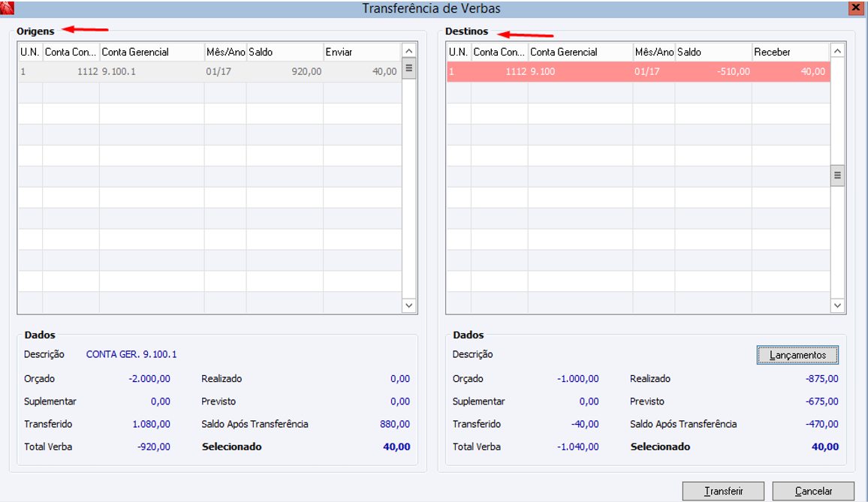Select Destinos saldo cell '-510,00'
Image resolution: width=868 pixels, height=502 pixels.
713,71
